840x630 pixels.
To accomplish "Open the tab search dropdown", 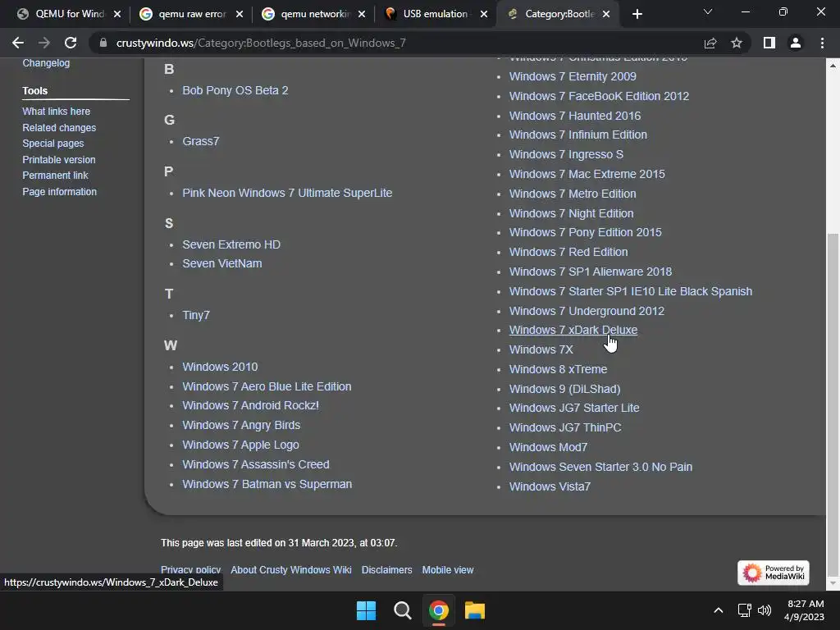I will (708, 11).
